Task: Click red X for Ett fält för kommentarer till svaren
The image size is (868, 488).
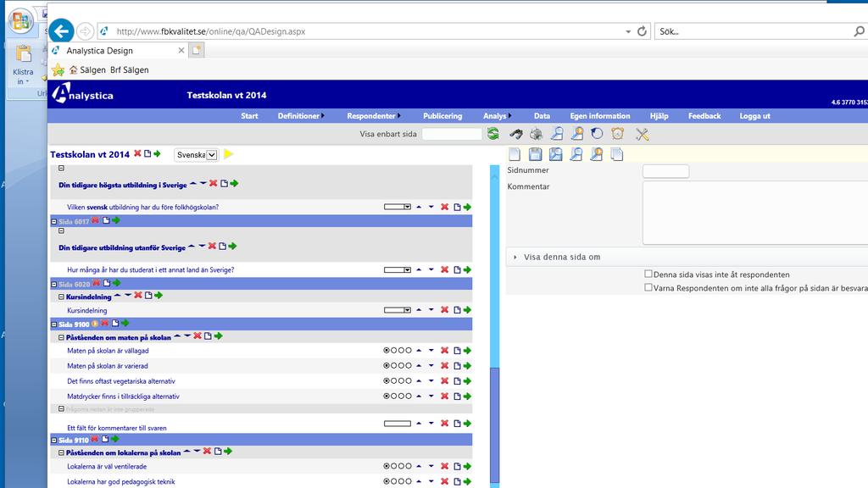Action: click(444, 424)
